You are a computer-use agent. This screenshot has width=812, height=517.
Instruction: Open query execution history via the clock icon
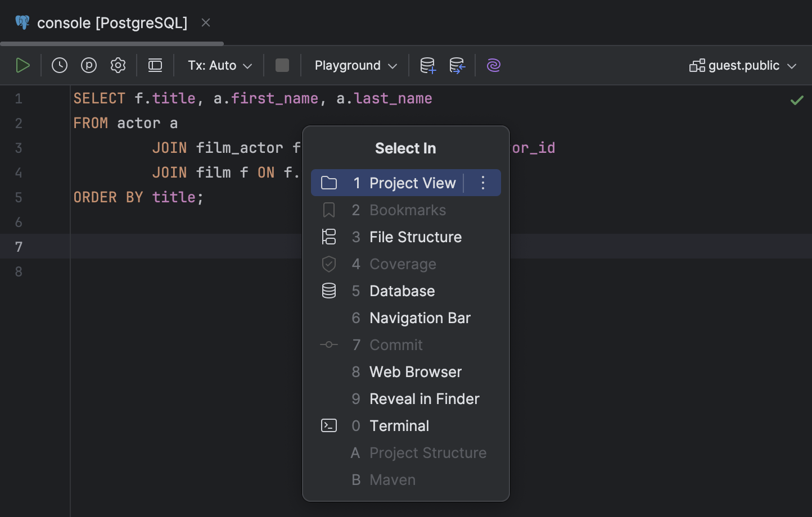tap(59, 65)
